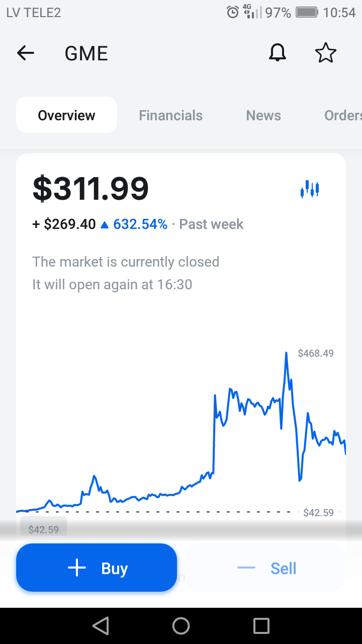Open Android recent apps square
362x644 pixels.
click(261, 626)
